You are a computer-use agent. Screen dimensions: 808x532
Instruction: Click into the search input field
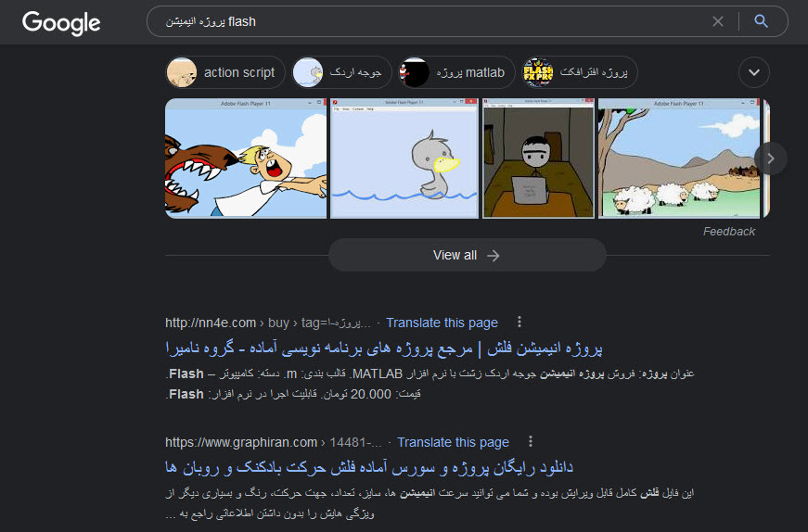pyautogui.click(x=433, y=21)
